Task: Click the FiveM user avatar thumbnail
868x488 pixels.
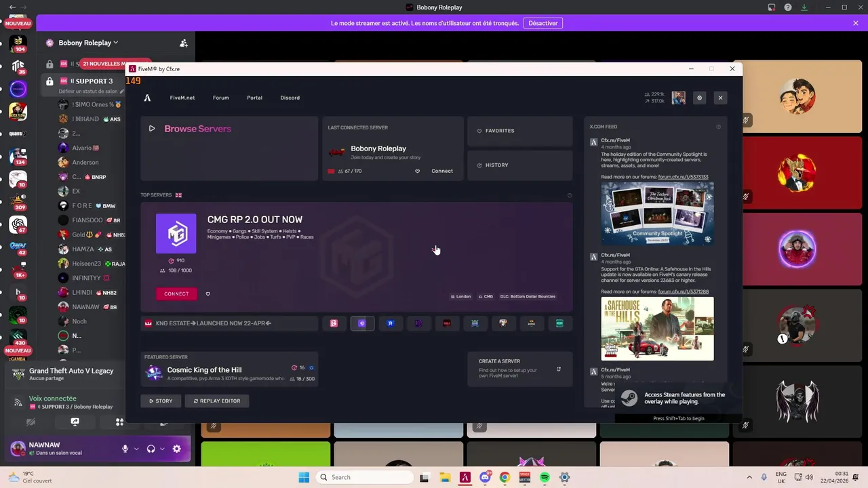Action: tap(678, 98)
